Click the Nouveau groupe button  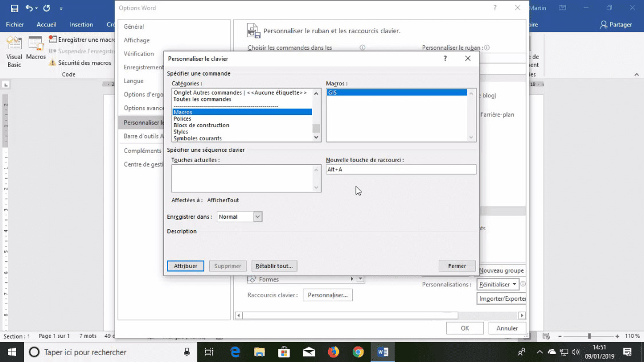[x=502, y=270]
